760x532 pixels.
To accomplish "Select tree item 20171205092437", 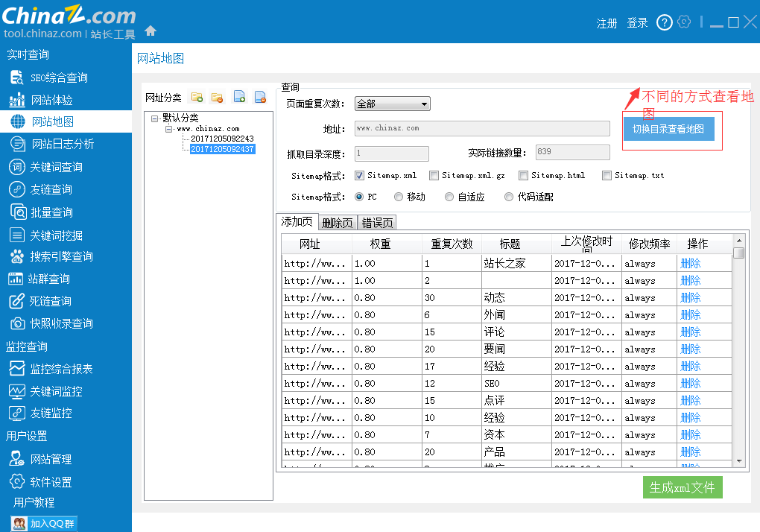I will [223, 149].
